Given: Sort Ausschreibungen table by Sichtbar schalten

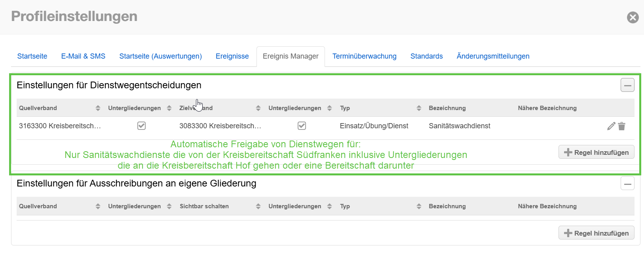Looking at the screenshot, I should [x=258, y=206].
